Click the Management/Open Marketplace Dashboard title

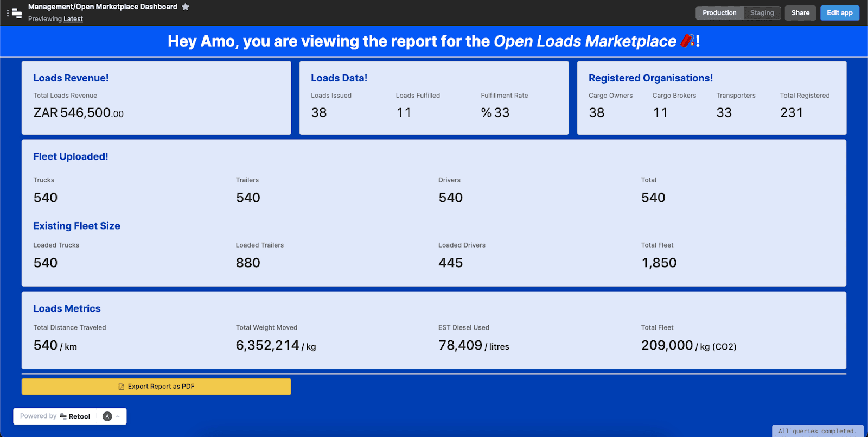(103, 7)
